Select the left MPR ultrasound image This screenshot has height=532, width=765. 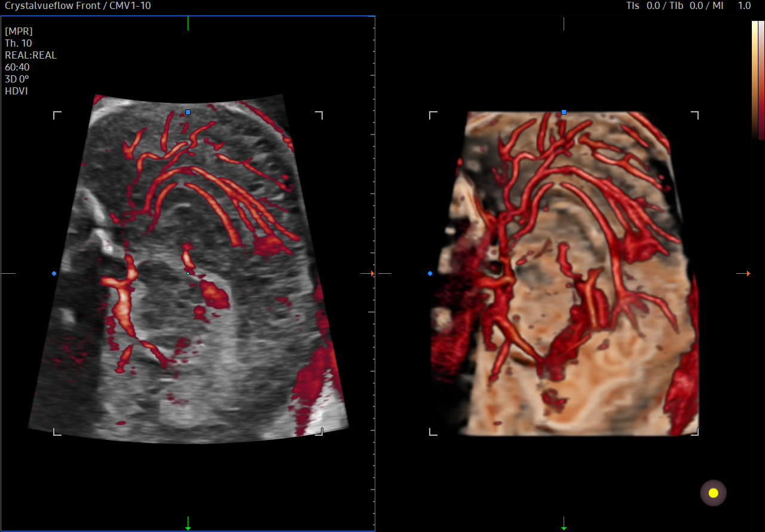188,269
